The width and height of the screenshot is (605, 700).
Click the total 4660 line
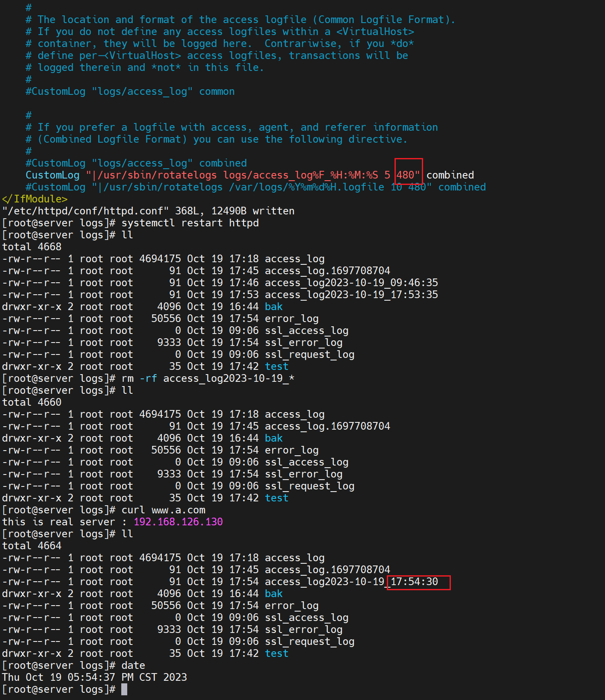[32, 402]
